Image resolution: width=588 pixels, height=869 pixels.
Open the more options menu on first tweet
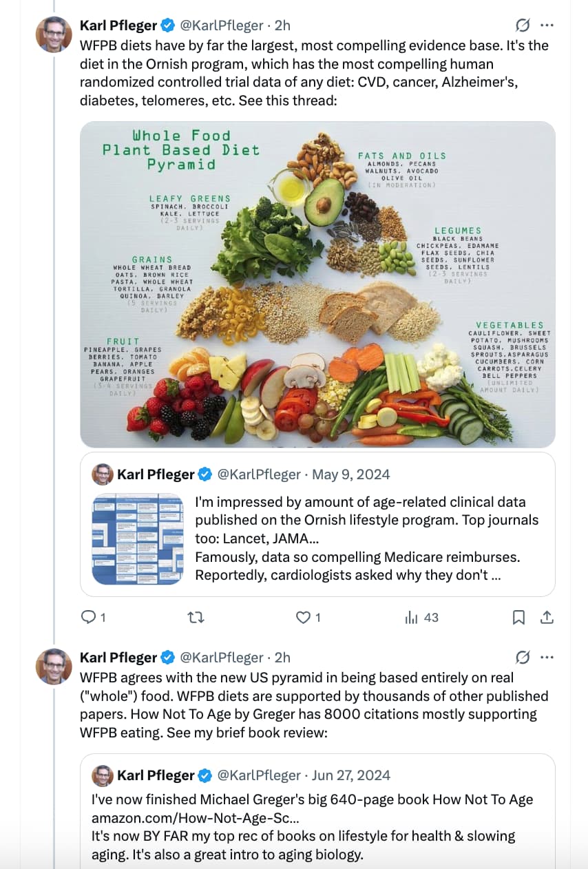coord(547,25)
